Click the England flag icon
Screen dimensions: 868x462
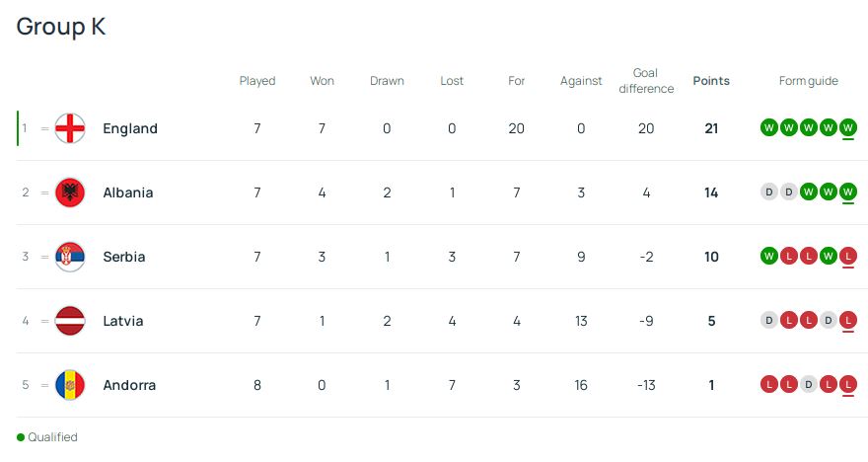click(70, 128)
